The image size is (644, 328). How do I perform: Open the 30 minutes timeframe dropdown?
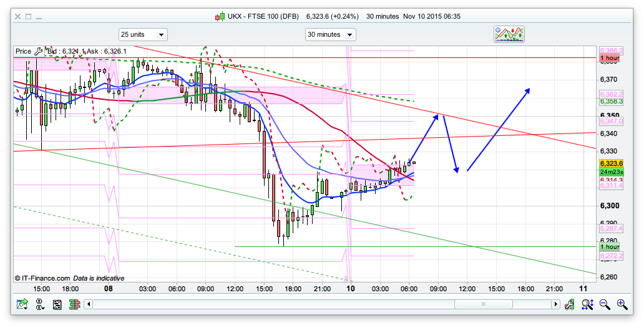[x=330, y=34]
